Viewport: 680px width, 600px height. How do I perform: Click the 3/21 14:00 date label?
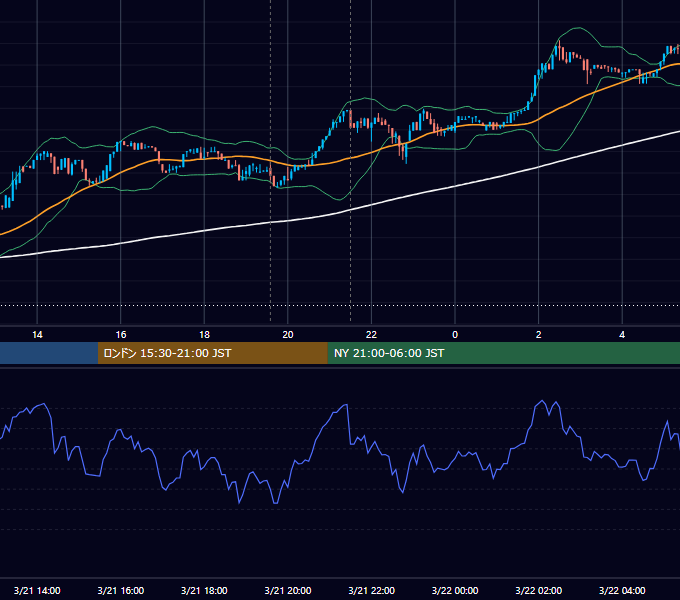pyautogui.click(x=37, y=590)
